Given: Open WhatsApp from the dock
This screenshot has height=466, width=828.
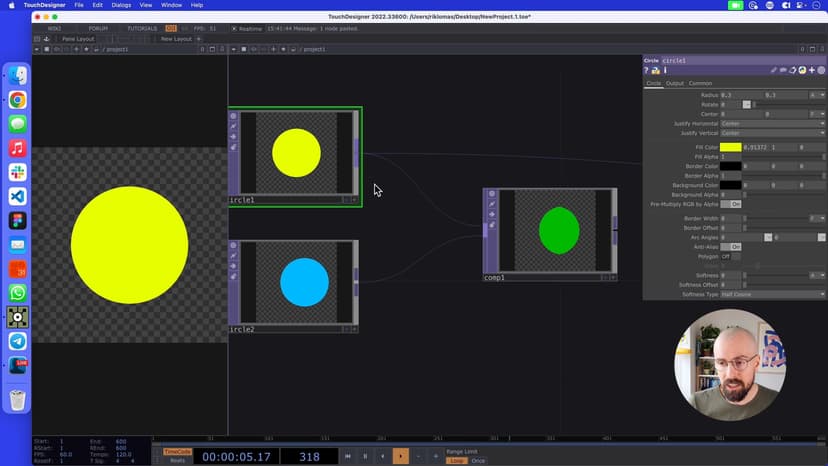Looking at the screenshot, I should [x=18, y=293].
